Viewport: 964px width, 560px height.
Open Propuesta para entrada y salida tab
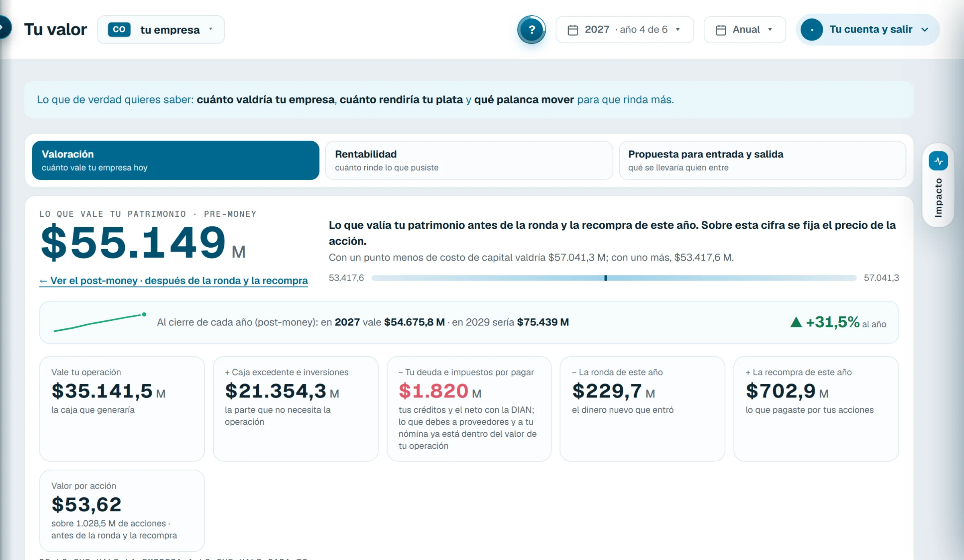(762, 160)
